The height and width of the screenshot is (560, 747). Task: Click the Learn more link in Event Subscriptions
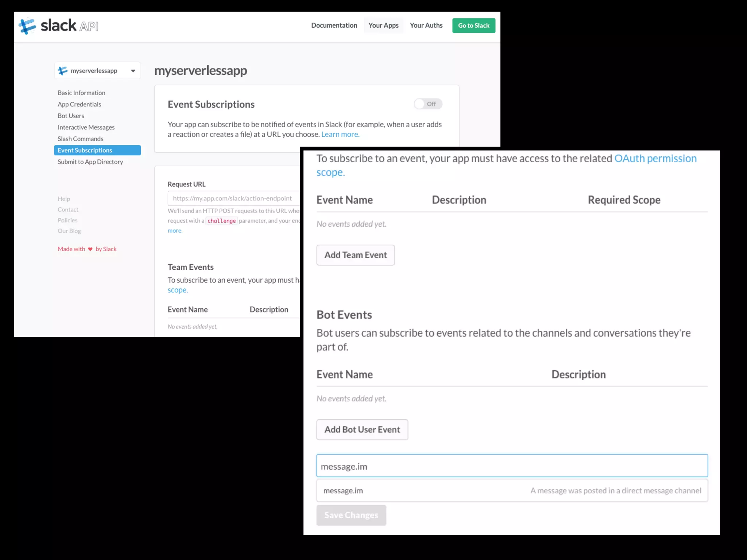tap(340, 134)
